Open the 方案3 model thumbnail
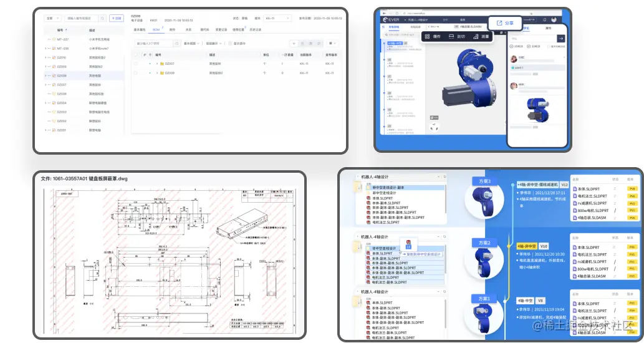 click(484, 200)
